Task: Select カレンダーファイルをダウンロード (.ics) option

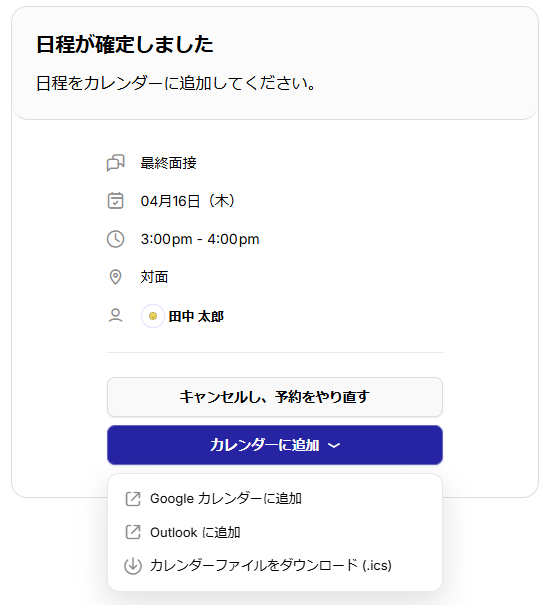Action: (275, 566)
